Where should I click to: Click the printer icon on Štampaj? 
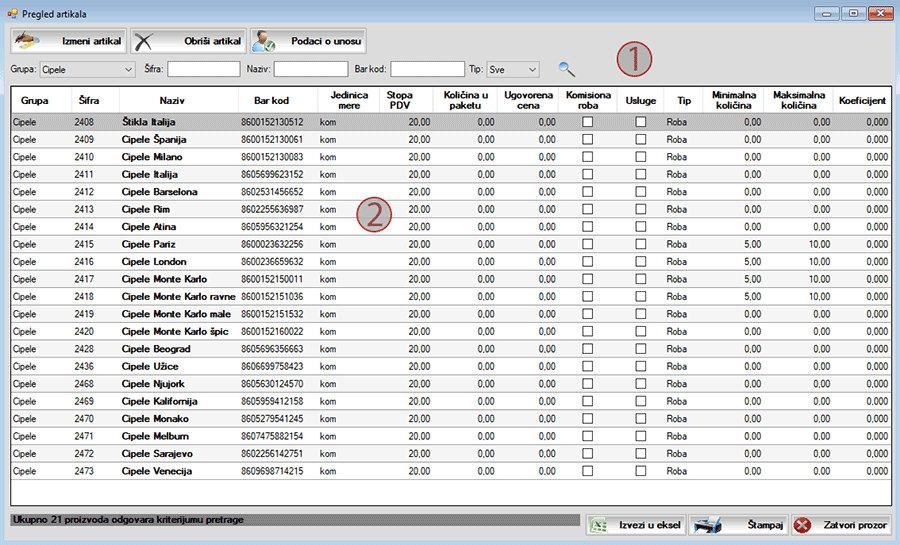(708, 525)
